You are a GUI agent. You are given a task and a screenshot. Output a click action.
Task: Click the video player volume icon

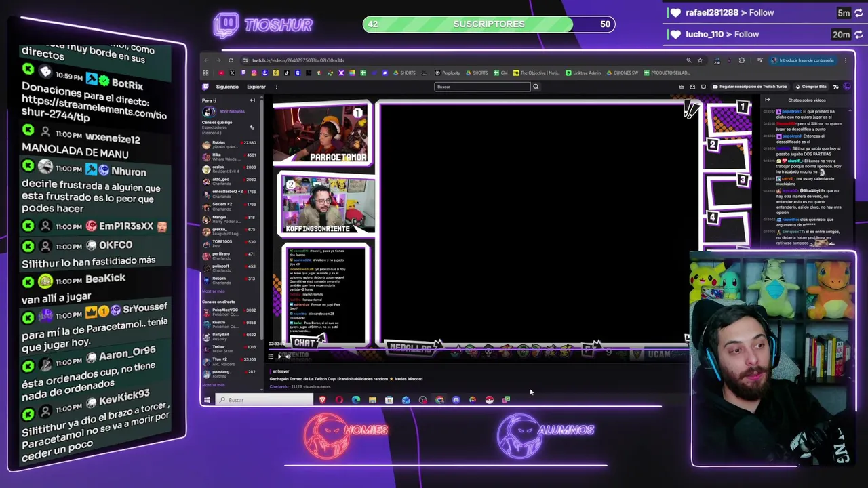(288, 357)
